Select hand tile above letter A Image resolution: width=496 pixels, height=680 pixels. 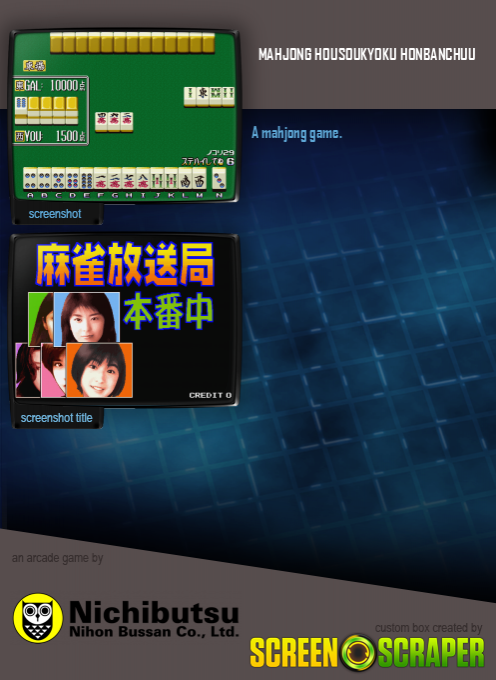coord(30,178)
